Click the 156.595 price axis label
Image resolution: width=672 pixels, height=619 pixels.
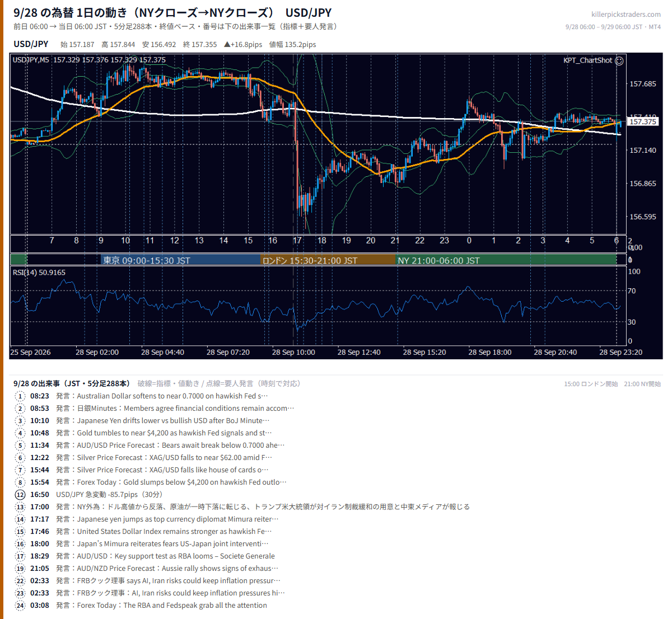(x=643, y=217)
